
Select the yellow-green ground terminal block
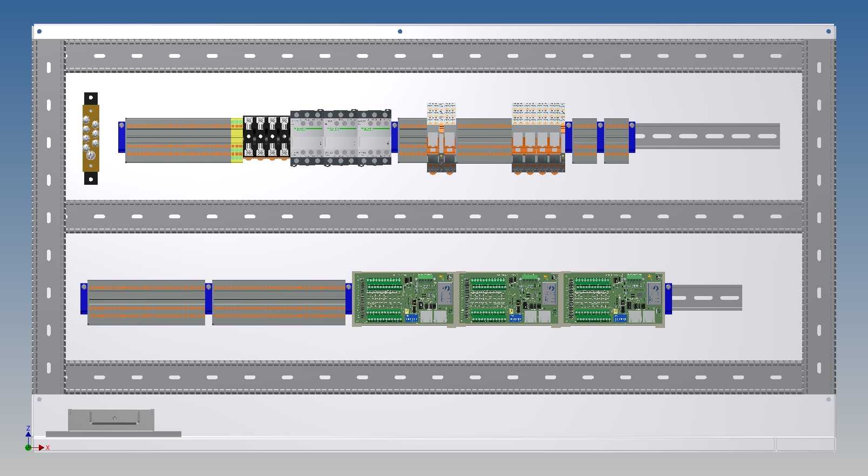[x=236, y=140]
